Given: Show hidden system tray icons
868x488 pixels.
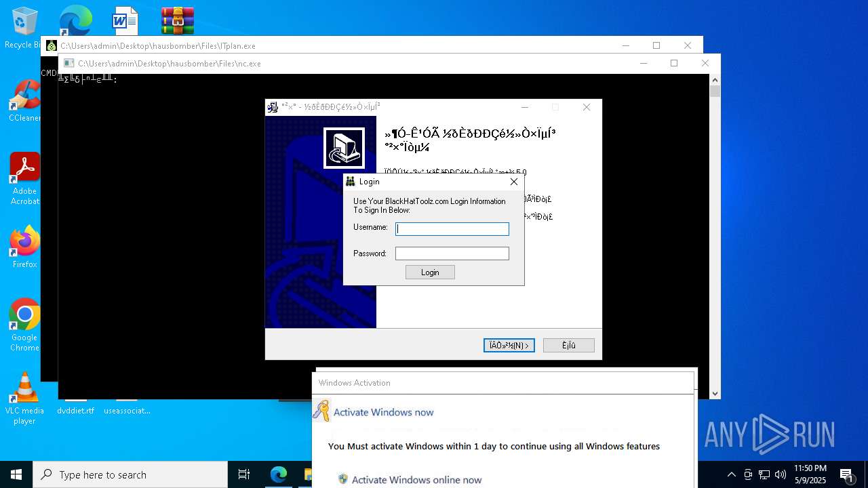Looking at the screenshot, I should [731, 474].
